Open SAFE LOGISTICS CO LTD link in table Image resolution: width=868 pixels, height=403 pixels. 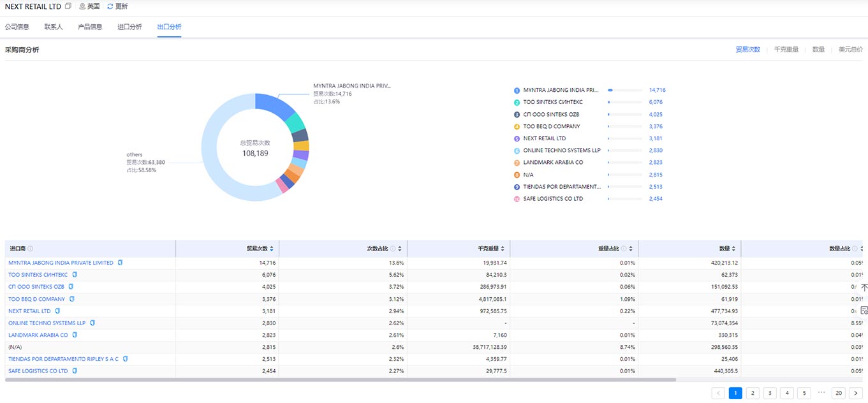coord(38,371)
